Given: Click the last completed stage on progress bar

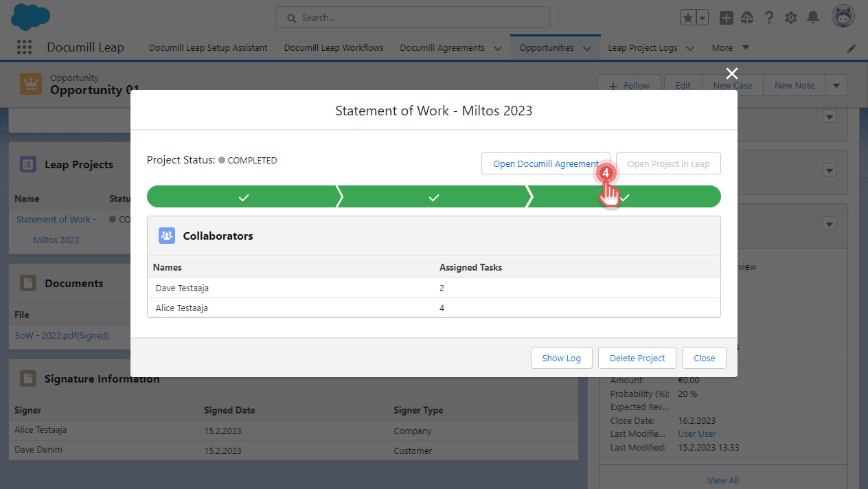Looking at the screenshot, I should click(x=624, y=196).
